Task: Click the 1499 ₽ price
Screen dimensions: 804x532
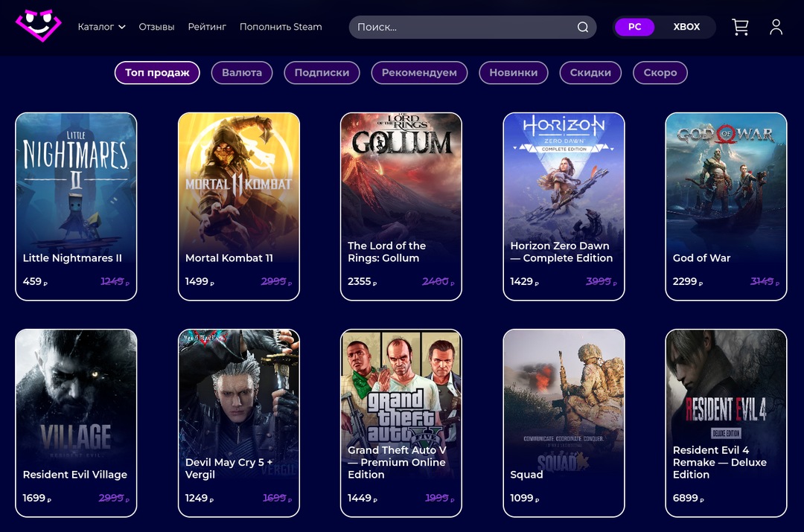Action: tap(200, 281)
